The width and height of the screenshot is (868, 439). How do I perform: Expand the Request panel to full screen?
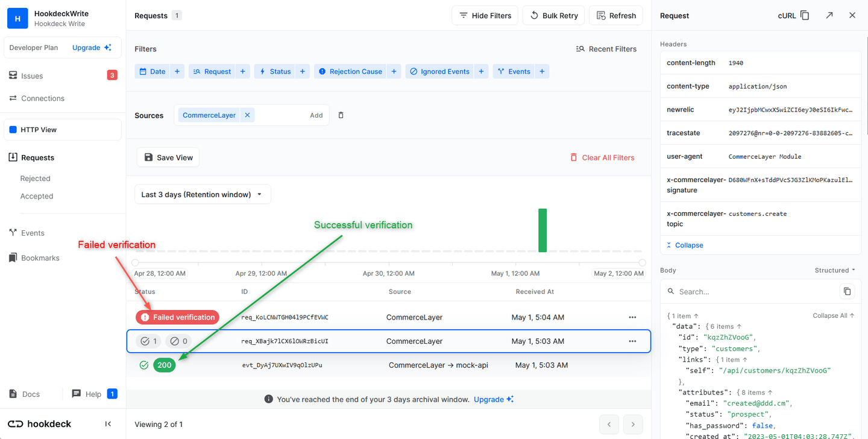tap(829, 15)
